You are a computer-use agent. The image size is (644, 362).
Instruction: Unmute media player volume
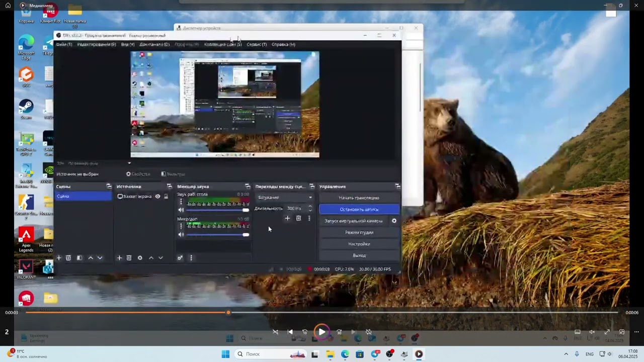592,332
